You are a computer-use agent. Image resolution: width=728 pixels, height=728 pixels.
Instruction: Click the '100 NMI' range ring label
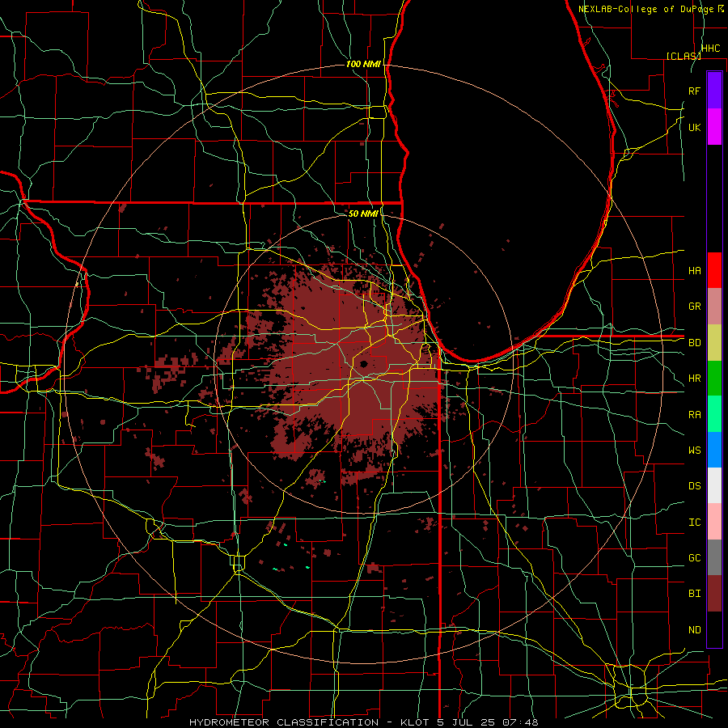[363, 64]
